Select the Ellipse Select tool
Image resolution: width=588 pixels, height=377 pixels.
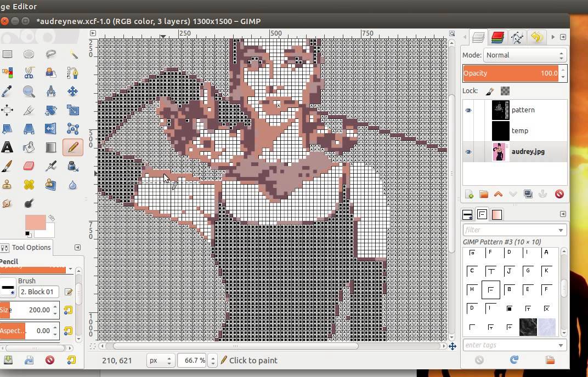[29, 54]
